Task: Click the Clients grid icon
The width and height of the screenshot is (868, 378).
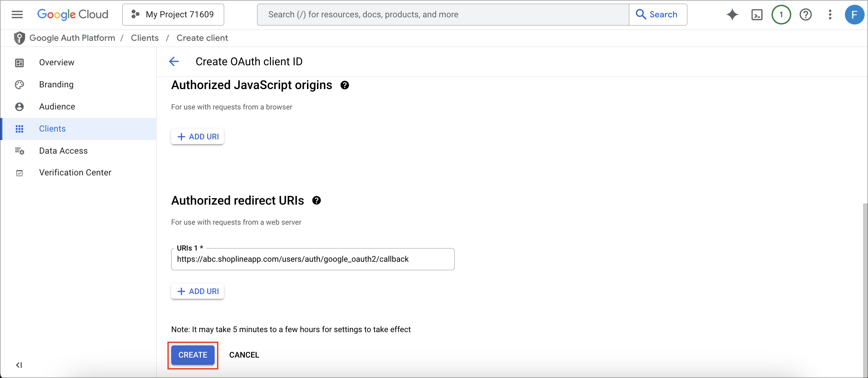Action: coord(19,129)
